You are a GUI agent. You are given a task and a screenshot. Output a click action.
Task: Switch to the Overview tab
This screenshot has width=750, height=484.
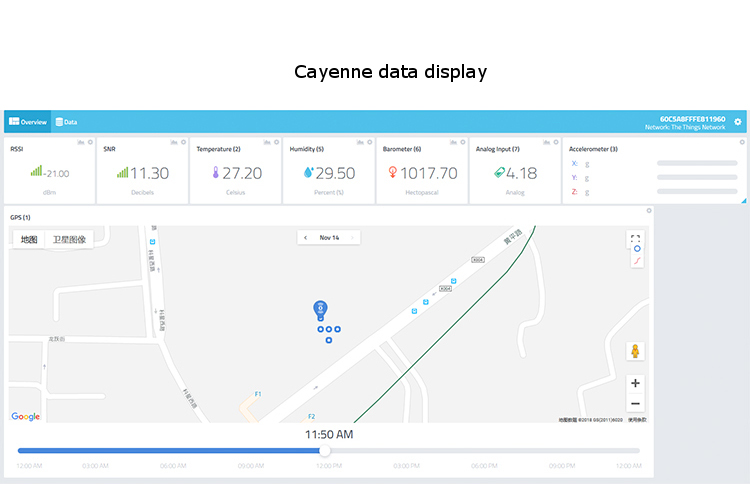point(28,122)
